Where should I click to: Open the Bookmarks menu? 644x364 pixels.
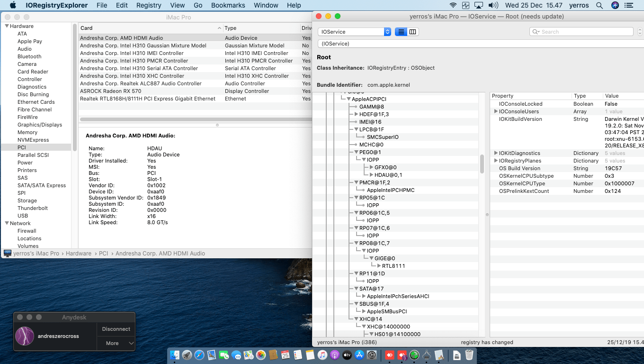pos(228,5)
